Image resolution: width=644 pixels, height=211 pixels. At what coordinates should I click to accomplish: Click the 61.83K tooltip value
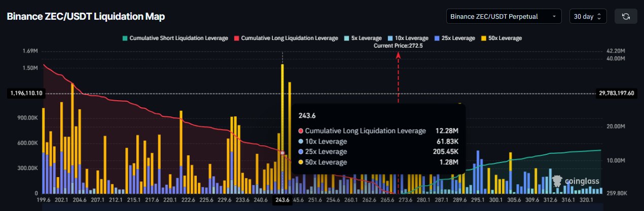point(447,141)
